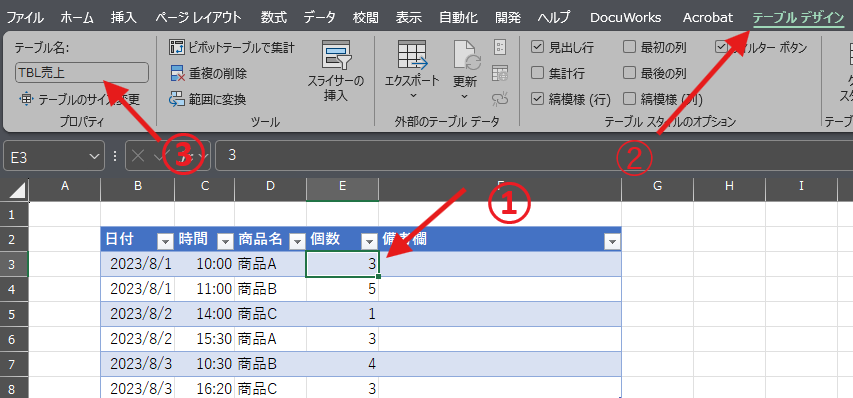The width and height of the screenshot is (853, 398).
Task: Click the Refresh (更新) icon
Action: [466, 55]
